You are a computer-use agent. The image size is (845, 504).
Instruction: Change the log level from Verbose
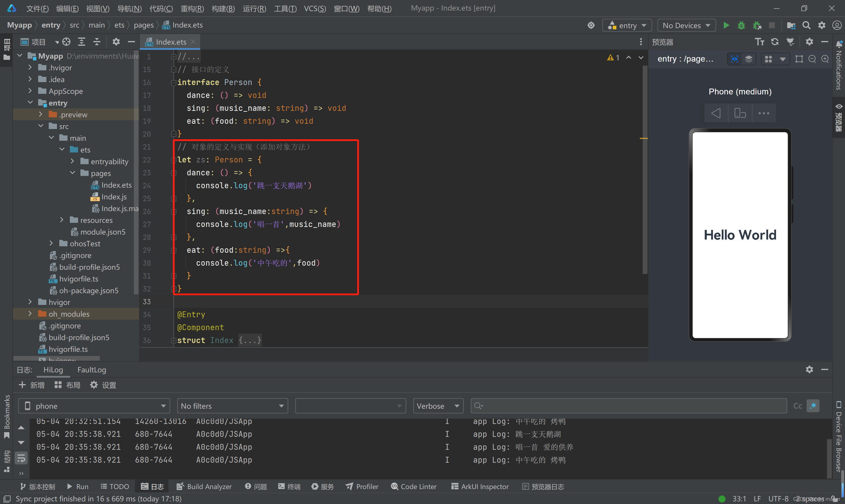coord(438,405)
